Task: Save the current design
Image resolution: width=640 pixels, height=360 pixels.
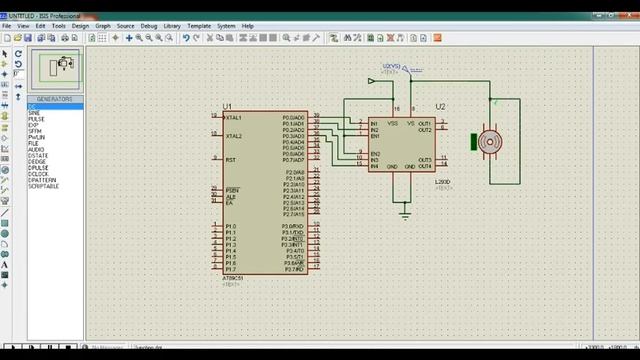Action: (x=28, y=38)
